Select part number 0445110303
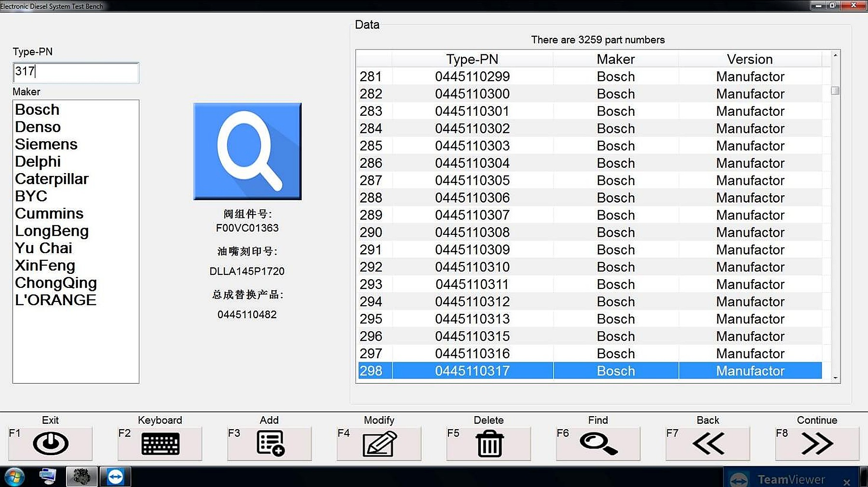The image size is (868, 487). pyautogui.click(x=472, y=146)
